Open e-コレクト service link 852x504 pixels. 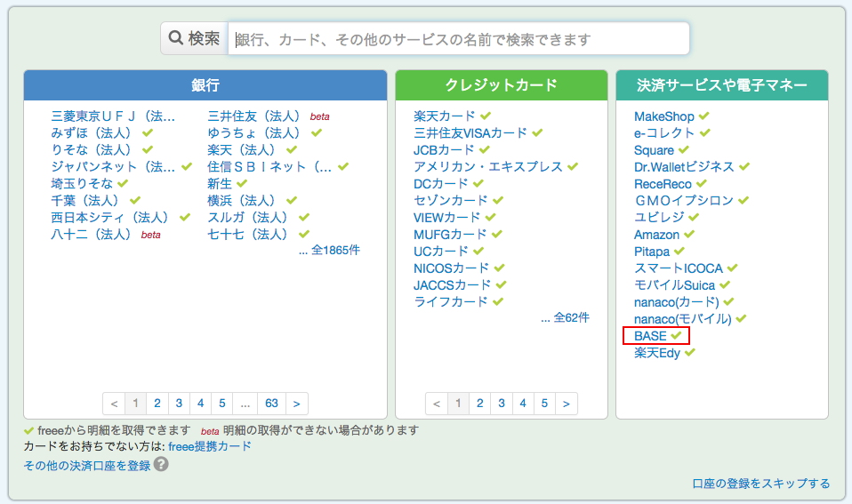coord(664,133)
